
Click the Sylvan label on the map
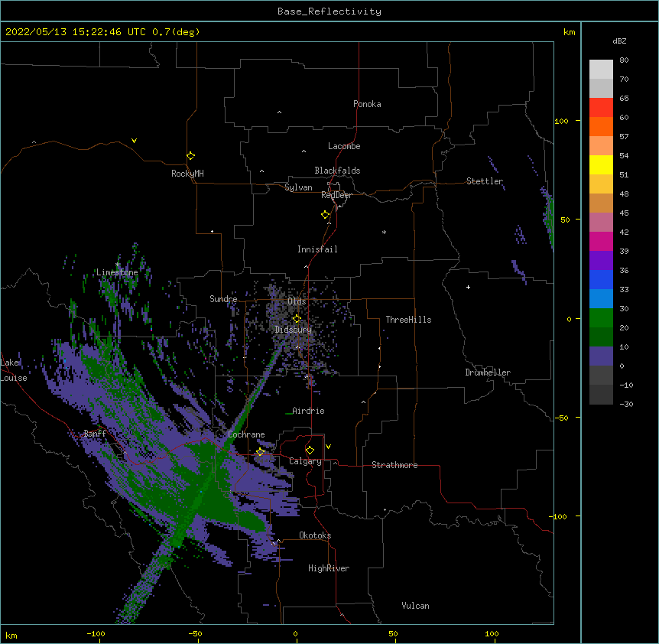(x=298, y=187)
